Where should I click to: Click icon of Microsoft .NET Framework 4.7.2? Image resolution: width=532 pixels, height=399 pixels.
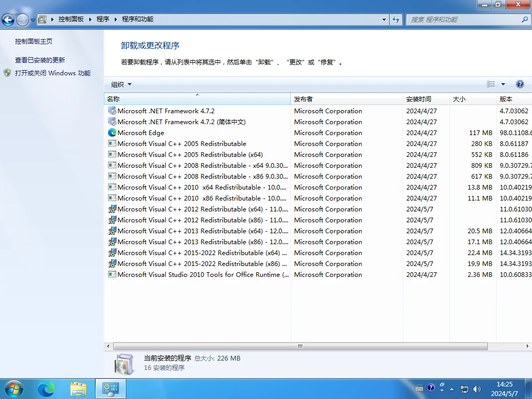coord(112,111)
